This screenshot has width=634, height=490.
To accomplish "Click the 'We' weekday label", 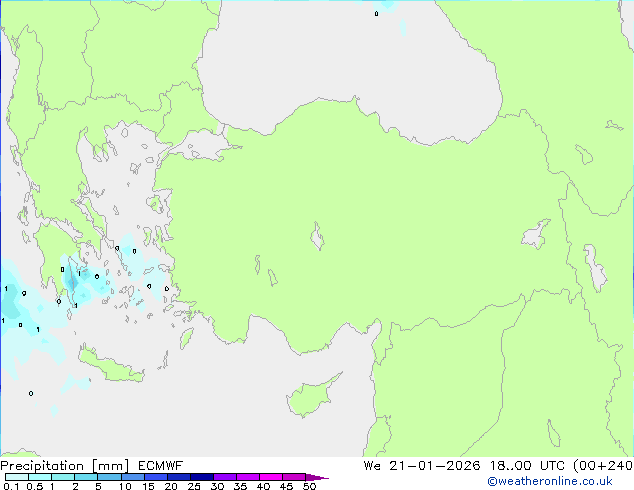I will click(x=372, y=466).
